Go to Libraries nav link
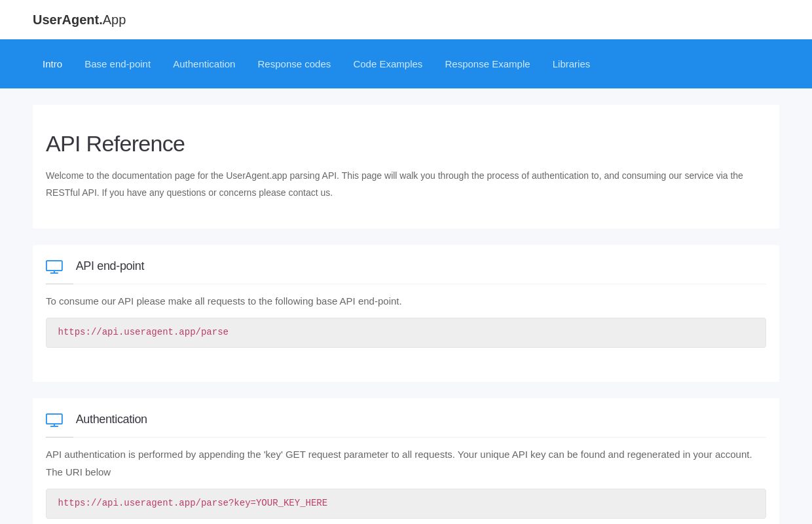This screenshot has width=812, height=524. pos(571,64)
